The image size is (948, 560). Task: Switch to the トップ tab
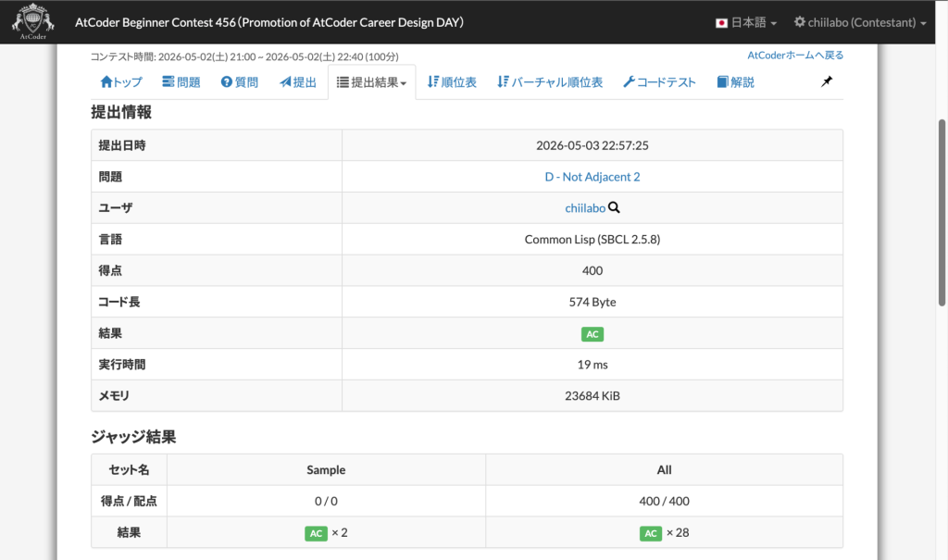coord(121,82)
